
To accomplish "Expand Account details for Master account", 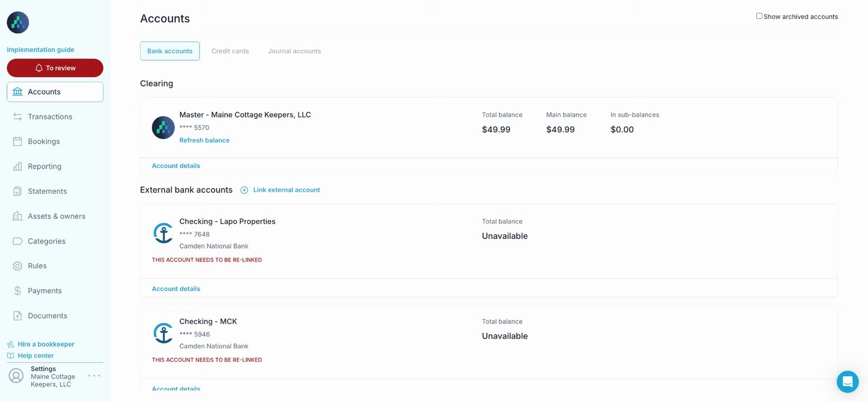I will (176, 166).
